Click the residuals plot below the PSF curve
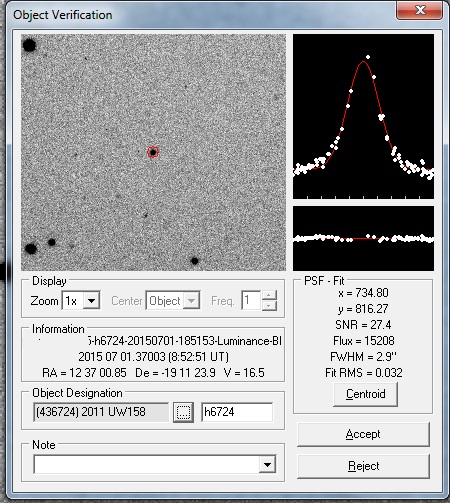Viewport: 450px width, 503px height. [363, 238]
